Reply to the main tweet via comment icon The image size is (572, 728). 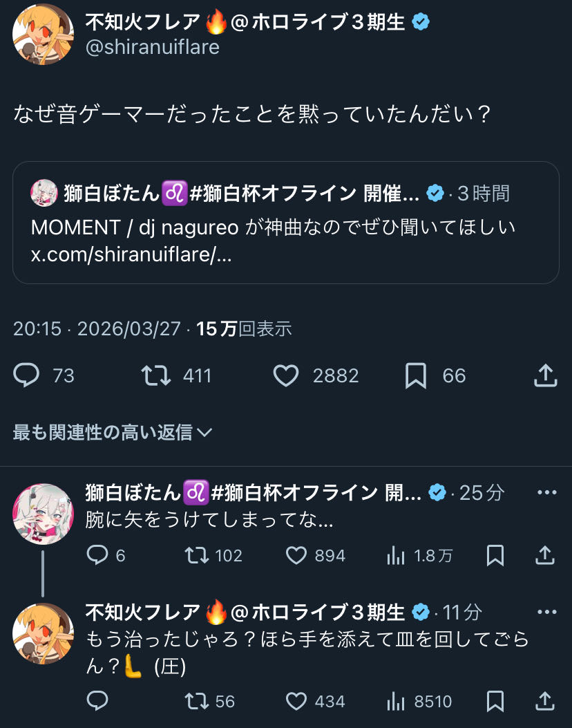pyautogui.click(x=27, y=375)
